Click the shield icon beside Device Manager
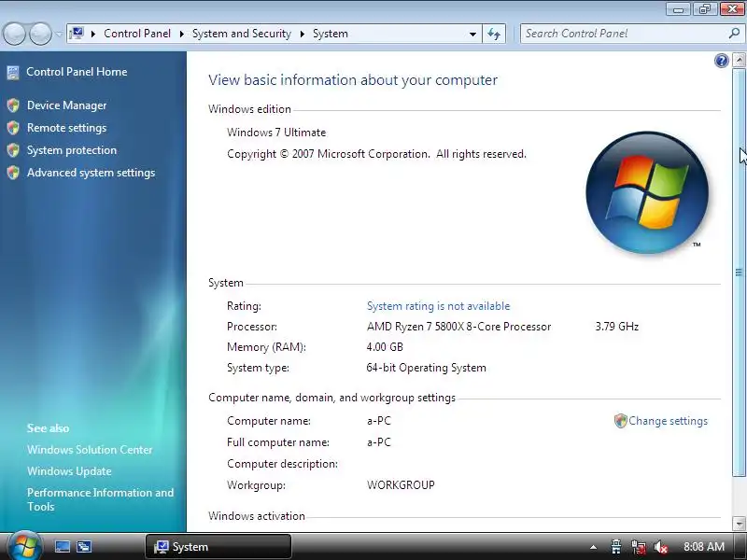This screenshot has width=747, height=560. (x=13, y=105)
